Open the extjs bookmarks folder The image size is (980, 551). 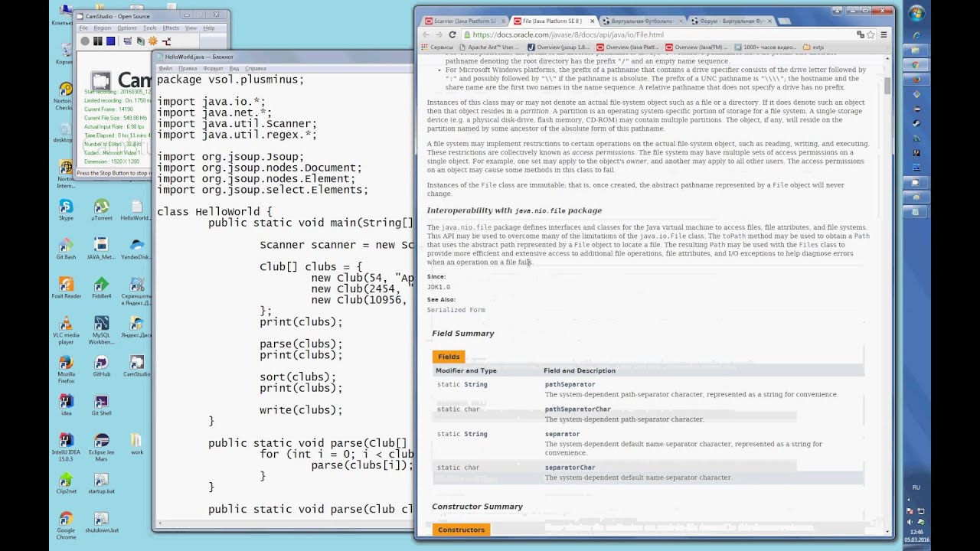coord(814,47)
